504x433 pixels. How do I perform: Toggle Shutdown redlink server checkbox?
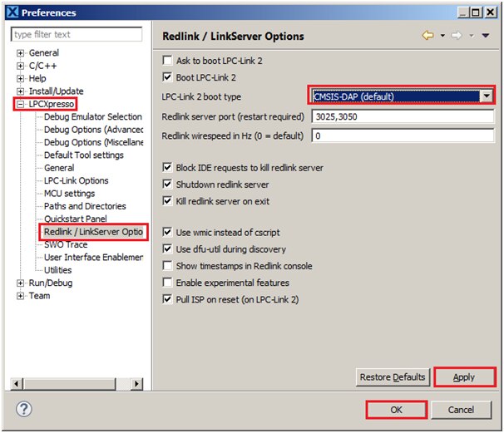[167, 184]
